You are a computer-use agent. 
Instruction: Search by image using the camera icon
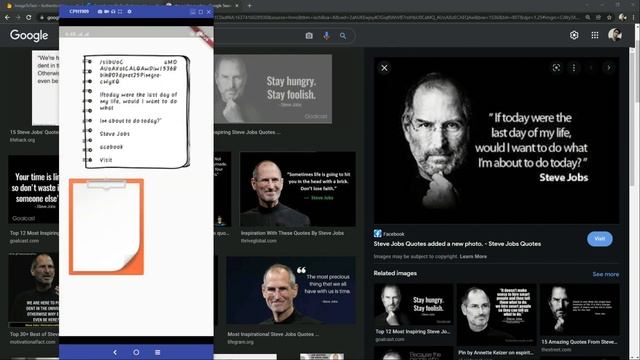[x=309, y=36]
